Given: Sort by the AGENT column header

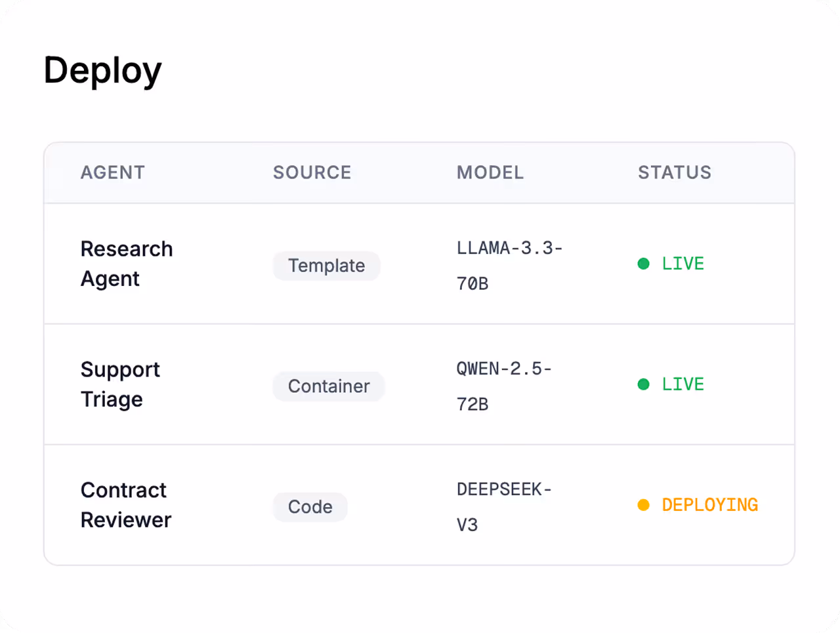Looking at the screenshot, I should click(112, 173).
